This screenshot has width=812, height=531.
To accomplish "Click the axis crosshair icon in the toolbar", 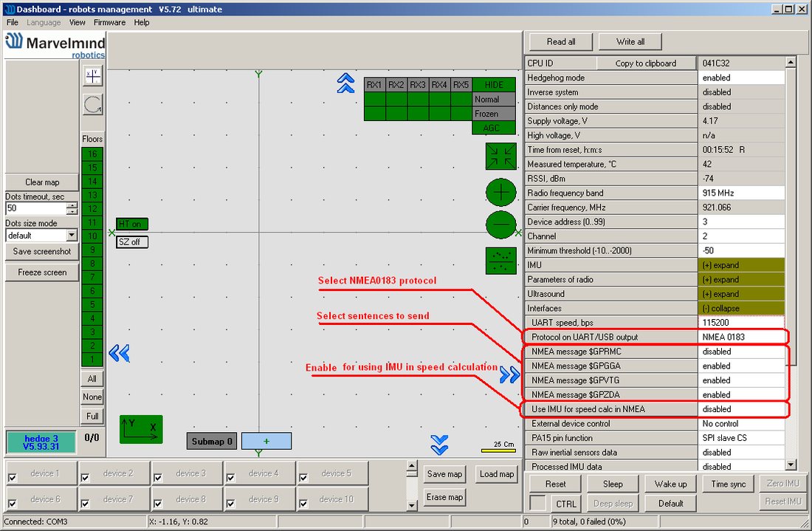I will (x=93, y=76).
